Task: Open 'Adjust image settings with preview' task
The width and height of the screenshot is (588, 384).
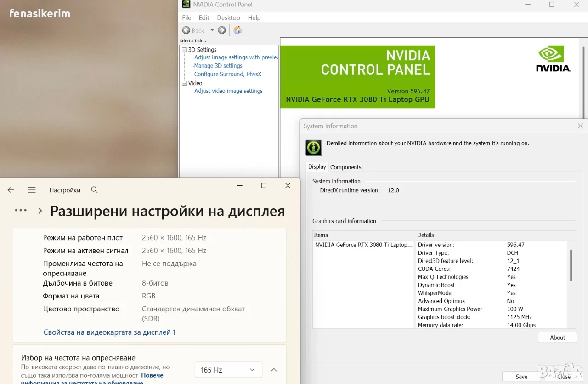Action: point(236,57)
